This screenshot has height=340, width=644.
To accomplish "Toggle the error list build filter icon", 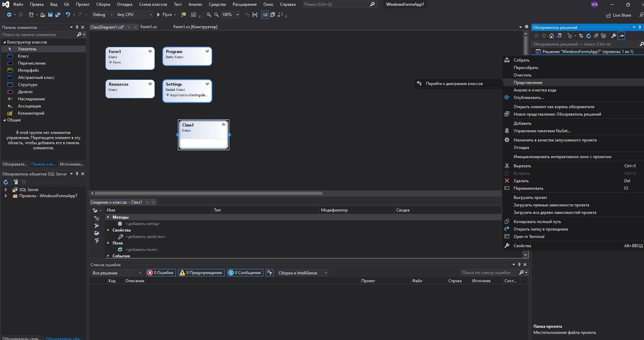I will tap(270, 273).
